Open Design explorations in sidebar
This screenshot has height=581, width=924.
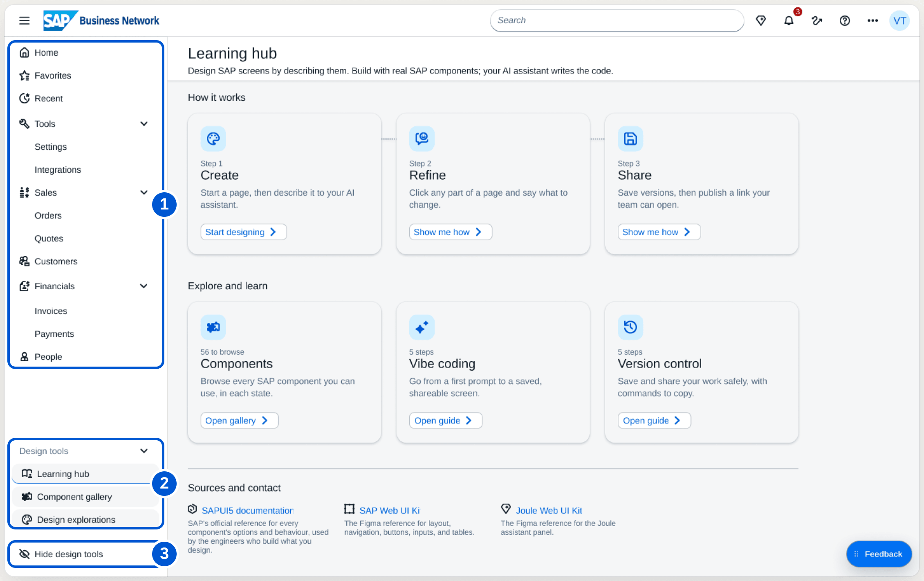click(86, 520)
